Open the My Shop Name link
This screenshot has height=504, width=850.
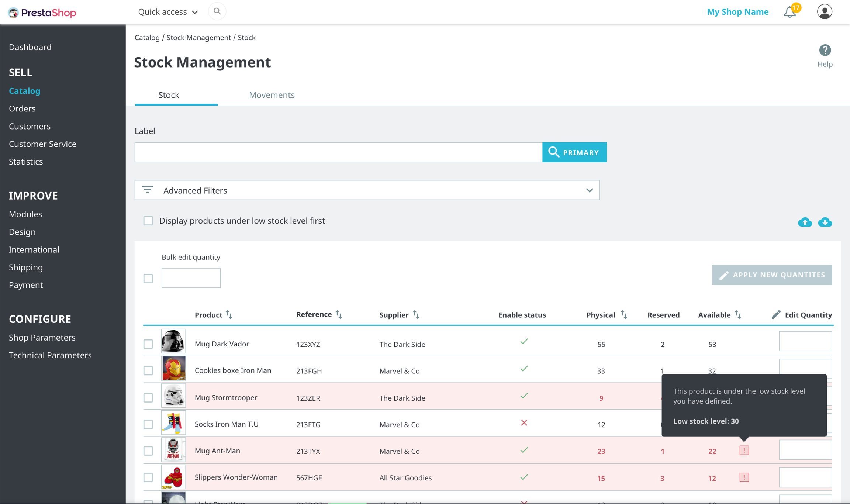point(737,12)
